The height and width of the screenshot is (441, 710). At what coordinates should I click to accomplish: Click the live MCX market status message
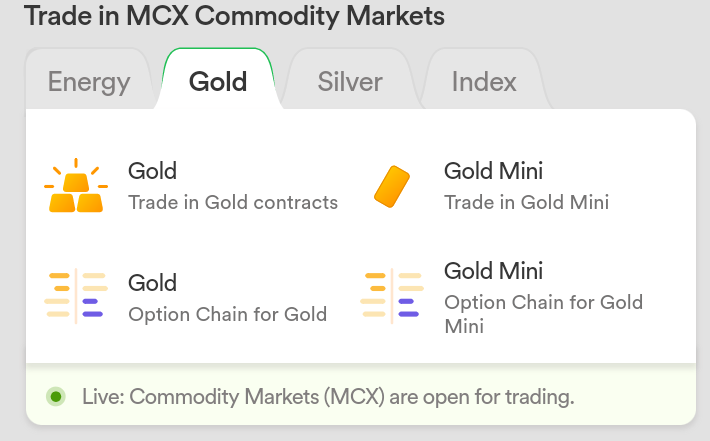click(328, 397)
